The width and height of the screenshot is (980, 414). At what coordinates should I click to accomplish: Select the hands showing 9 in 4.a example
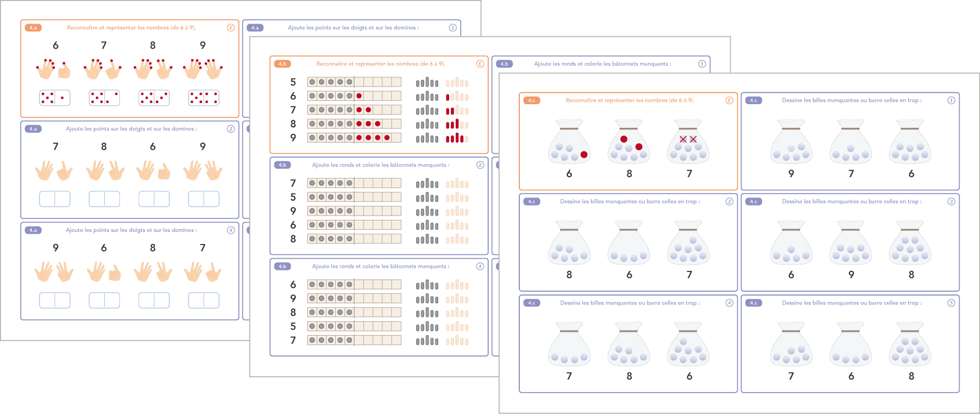coord(203,69)
